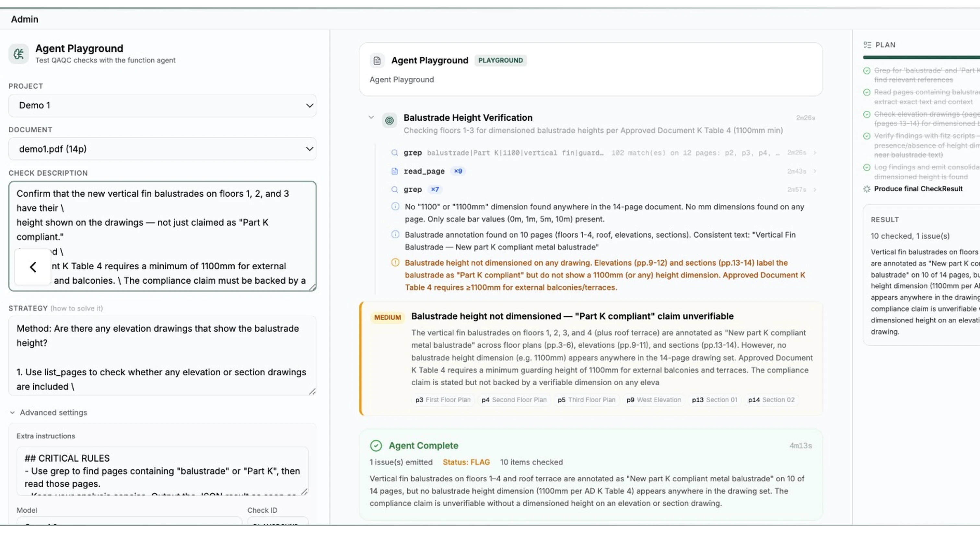Viewport: 980px width, 533px height.
Task: Open p4 Second Floor Plan reference
Action: (514, 400)
